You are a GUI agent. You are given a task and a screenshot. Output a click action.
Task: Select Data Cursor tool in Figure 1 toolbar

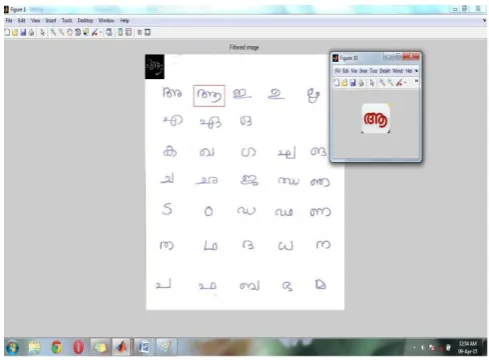[86, 32]
